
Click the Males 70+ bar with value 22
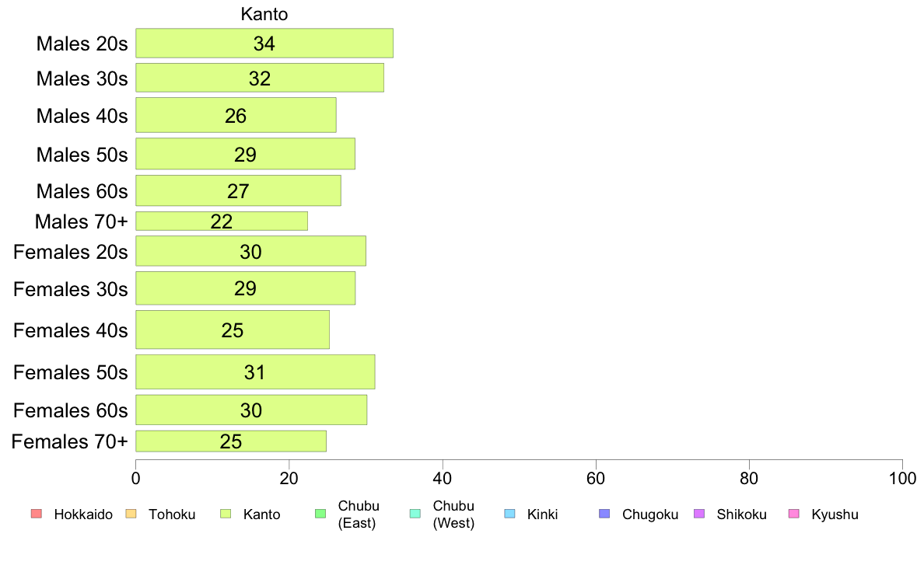coord(222,221)
